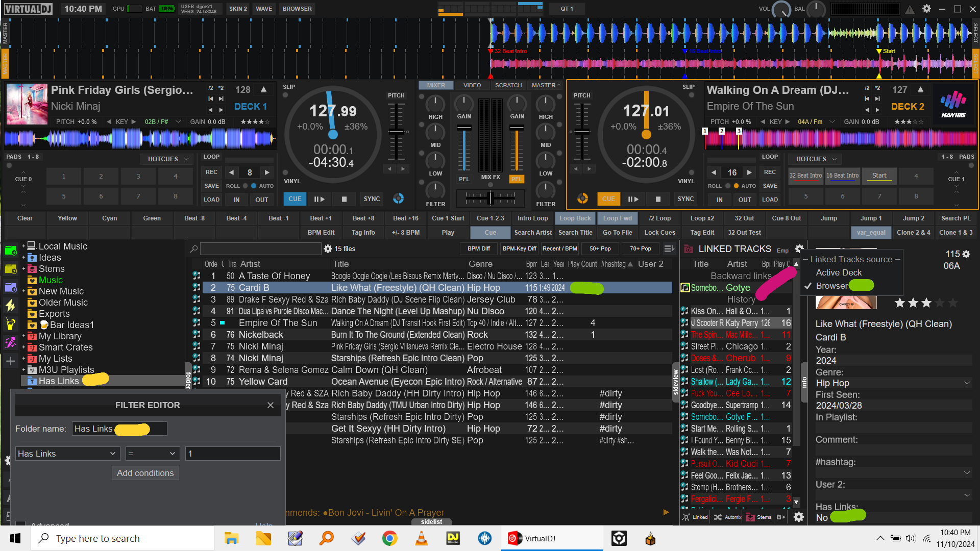Viewport: 980px width, 551px height.
Task: Show the Linked tracks sideview
Action: [695, 517]
